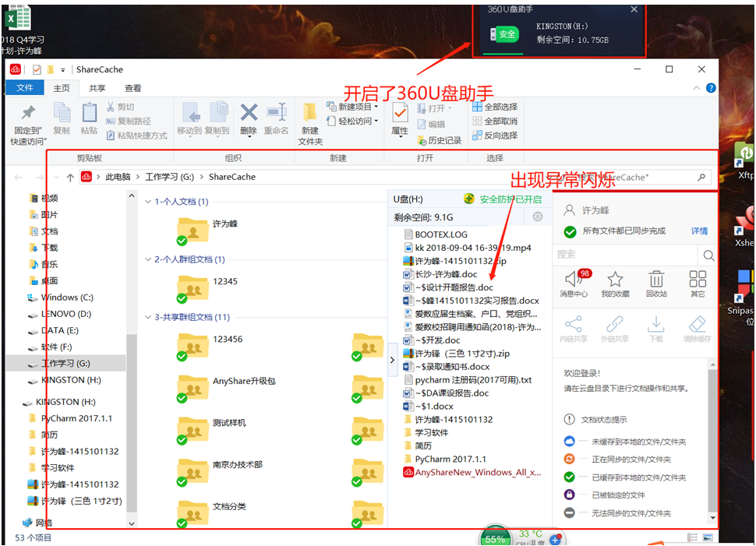Click the search magnifier in Explorer search box
Viewport: 756px width, 546px height.
point(701,178)
